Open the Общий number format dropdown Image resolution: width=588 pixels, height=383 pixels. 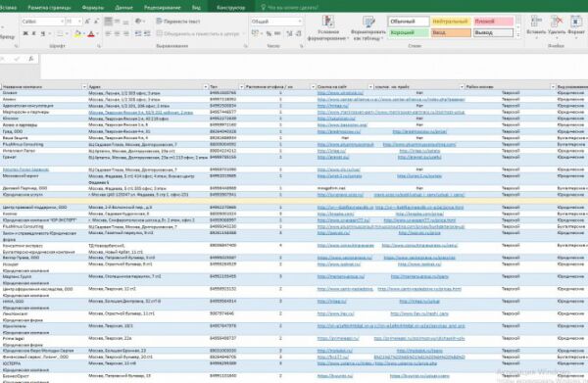pos(300,22)
